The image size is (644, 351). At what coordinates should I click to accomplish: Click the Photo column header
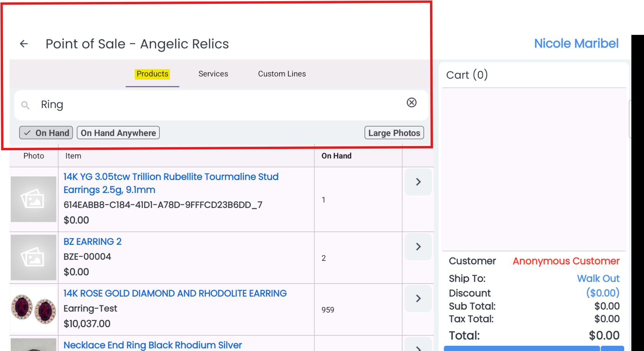34,156
